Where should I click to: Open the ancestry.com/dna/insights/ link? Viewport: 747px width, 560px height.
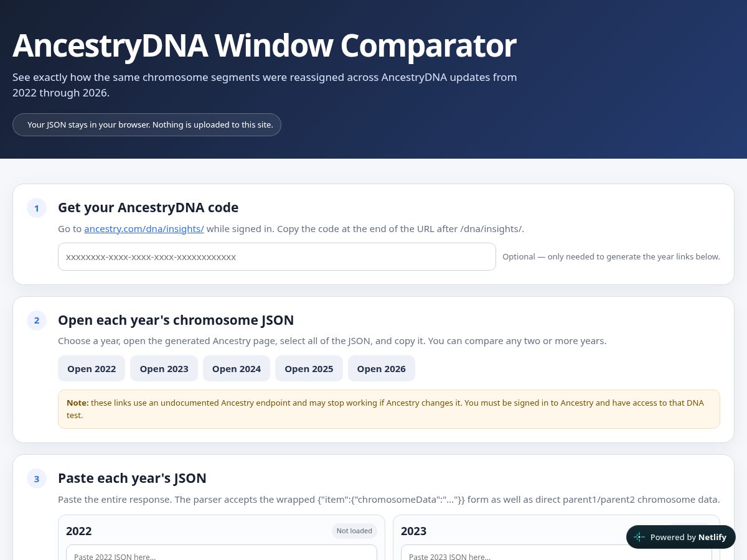click(x=144, y=228)
